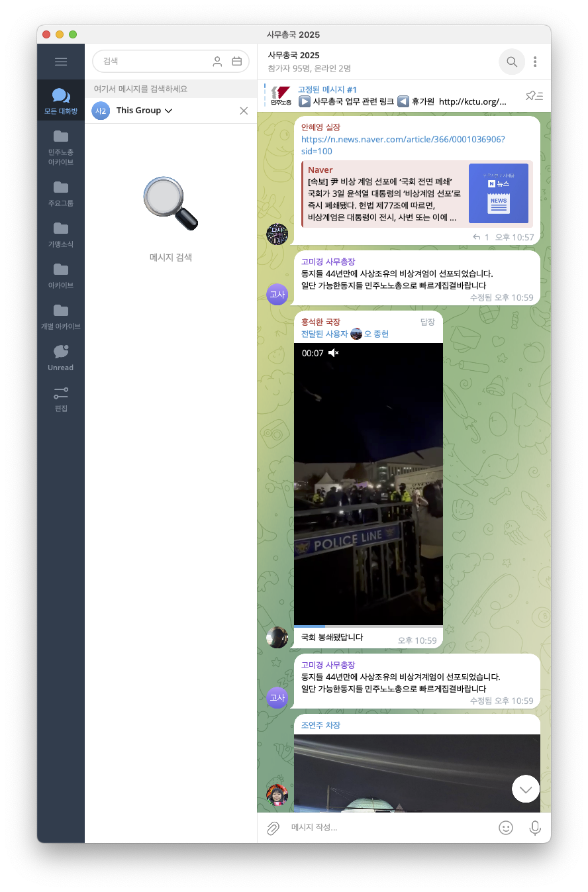The height and width of the screenshot is (892, 588).
Task: Click the microphone voice message icon
Action: 535,828
